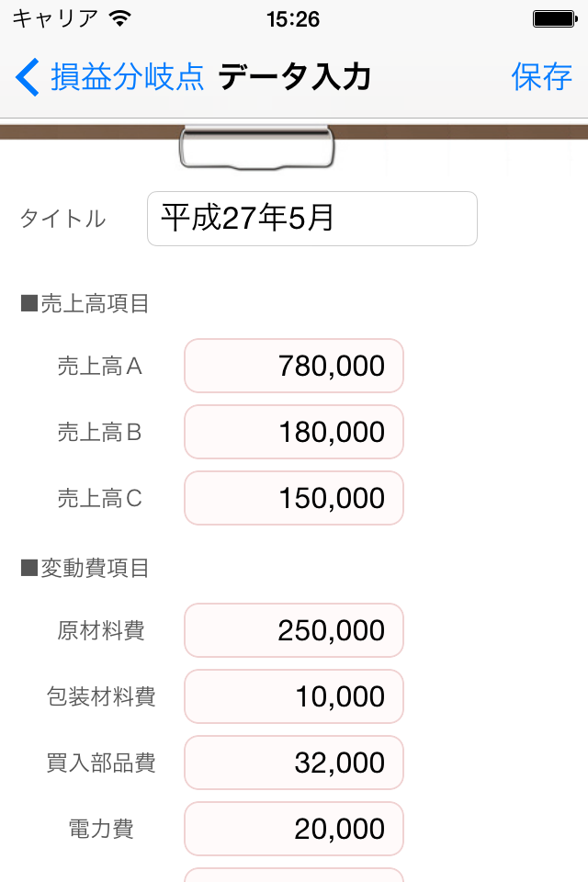Select the 電力費 amount field
Screen dimensions: 588x882
pos(294,829)
